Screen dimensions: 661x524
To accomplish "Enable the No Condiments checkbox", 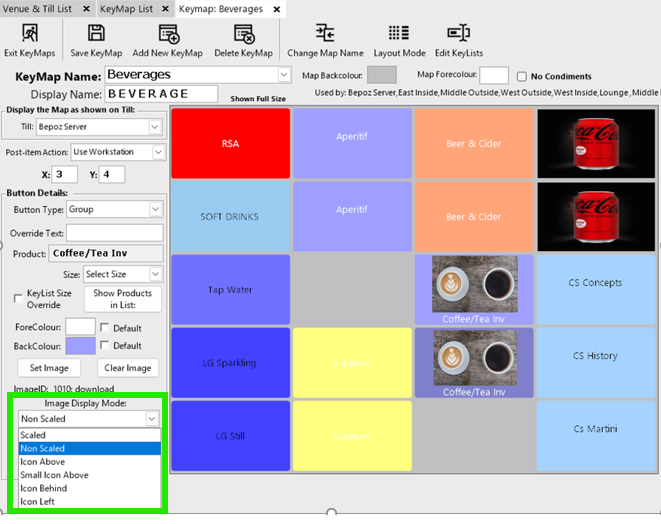I will click(522, 77).
